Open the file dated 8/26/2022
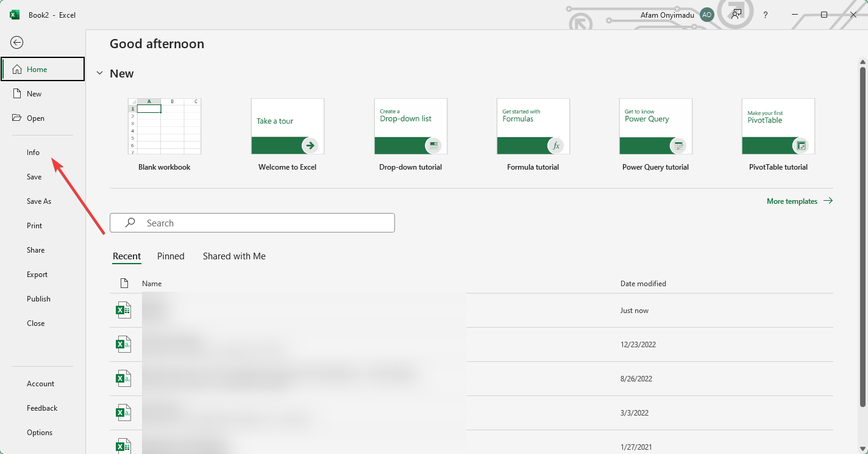This screenshot has width=868, height=454. [x=471, y=378]
